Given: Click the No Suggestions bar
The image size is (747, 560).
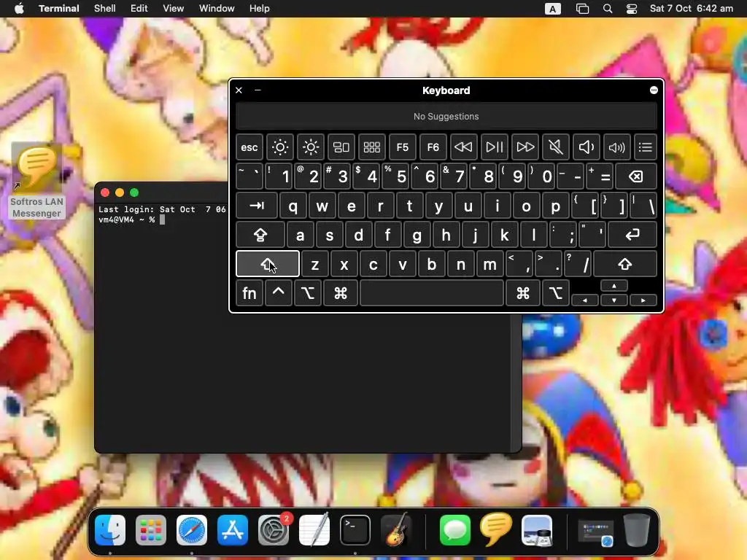Looking at the screenshot, I should point(446,116).
